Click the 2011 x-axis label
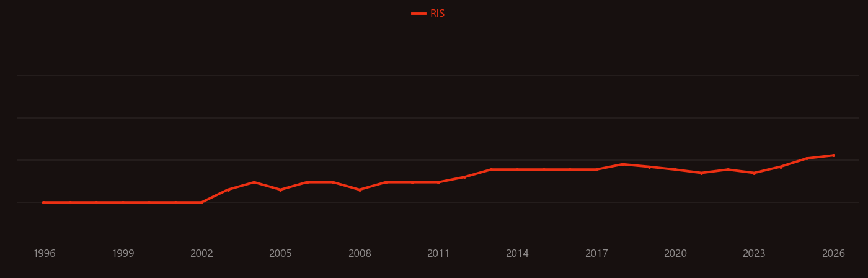The image size is (868, 278). pos(438,254)
